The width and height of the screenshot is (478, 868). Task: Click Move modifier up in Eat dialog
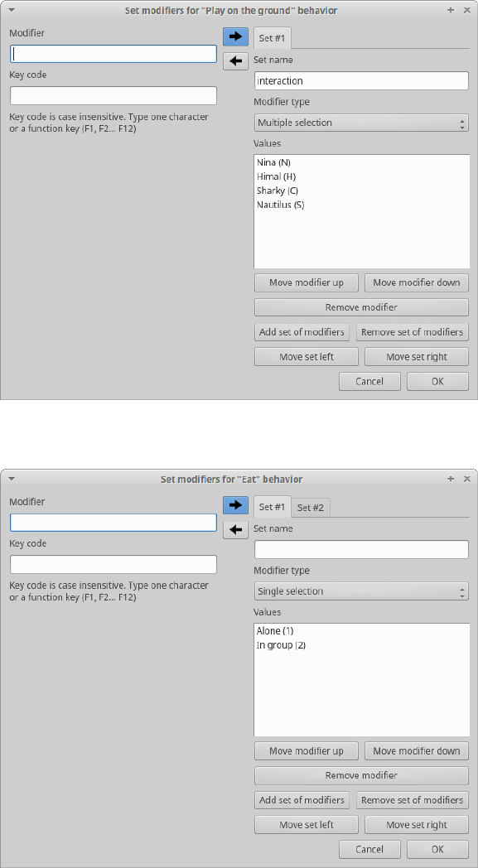point(307,751)
